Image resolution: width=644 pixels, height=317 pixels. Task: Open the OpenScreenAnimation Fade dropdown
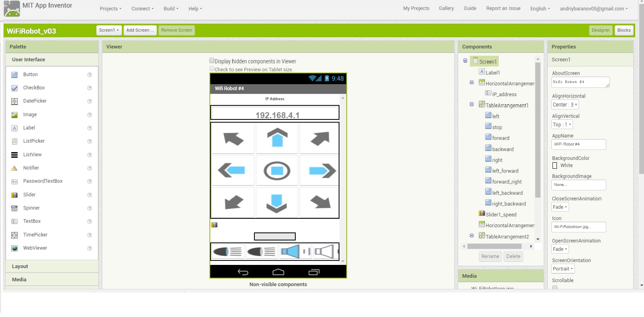point(560,249)
